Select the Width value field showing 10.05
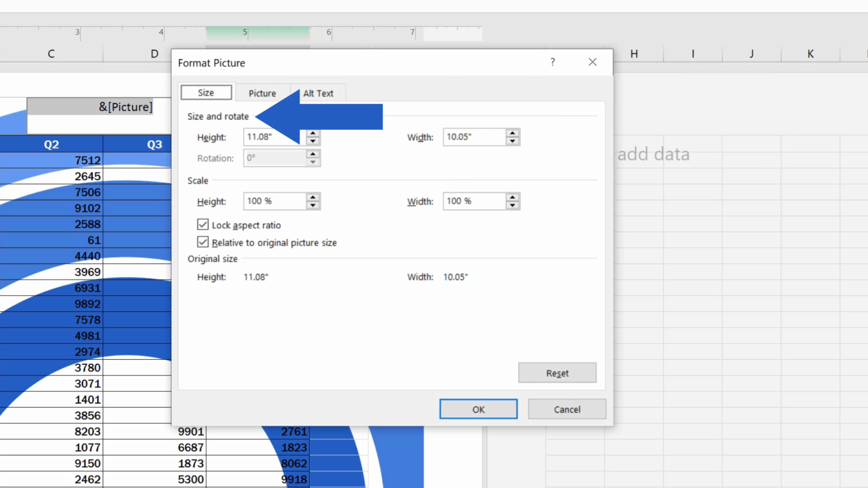This screenshot has height=488, width=868. click(475, 137)
